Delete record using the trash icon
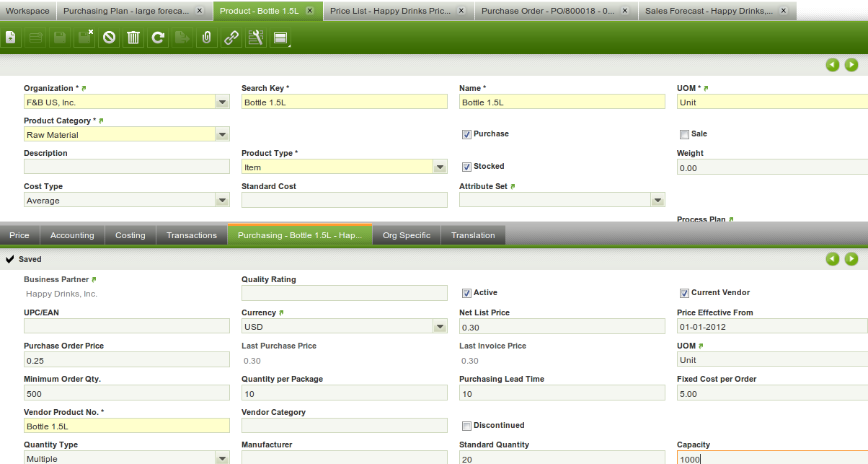 [133, 38]
